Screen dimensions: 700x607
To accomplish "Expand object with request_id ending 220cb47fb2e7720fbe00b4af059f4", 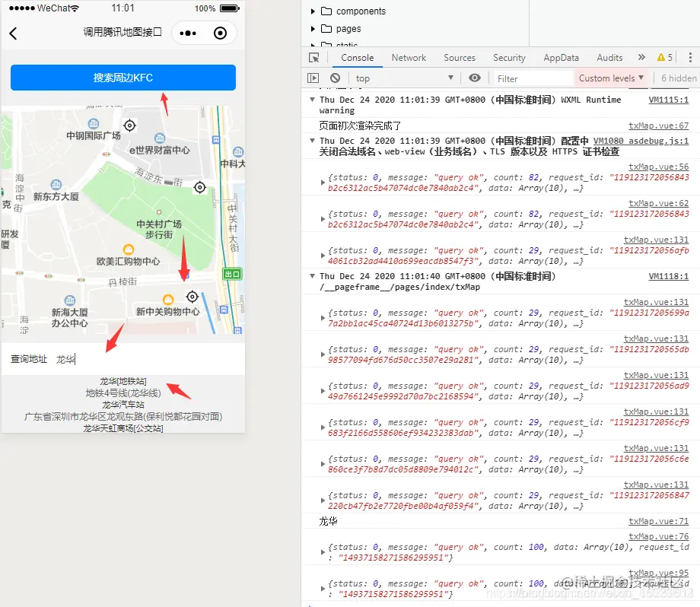I will pos(323,501).
